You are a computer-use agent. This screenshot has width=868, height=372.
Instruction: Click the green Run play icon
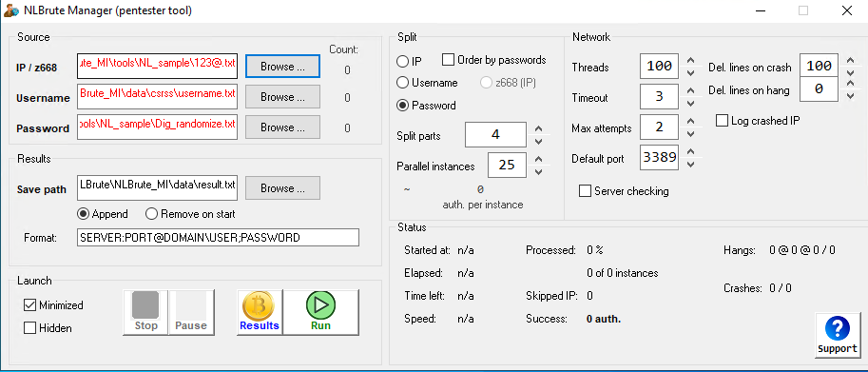coord(320,304)
